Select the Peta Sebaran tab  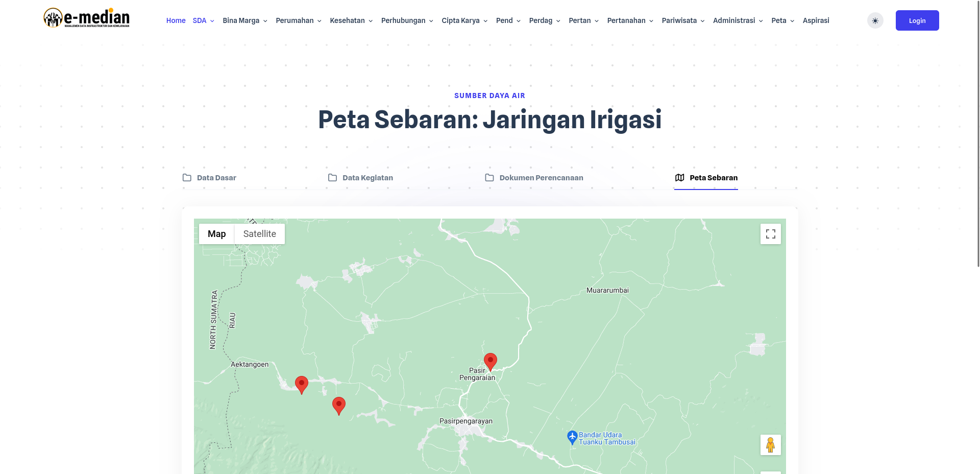(x=706, y=178)
